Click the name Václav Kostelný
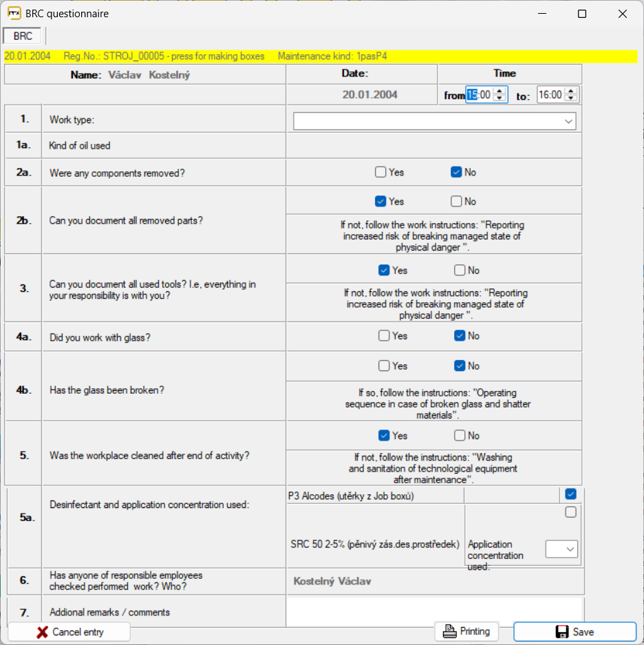644x645 pixels. tap(149, 75)
